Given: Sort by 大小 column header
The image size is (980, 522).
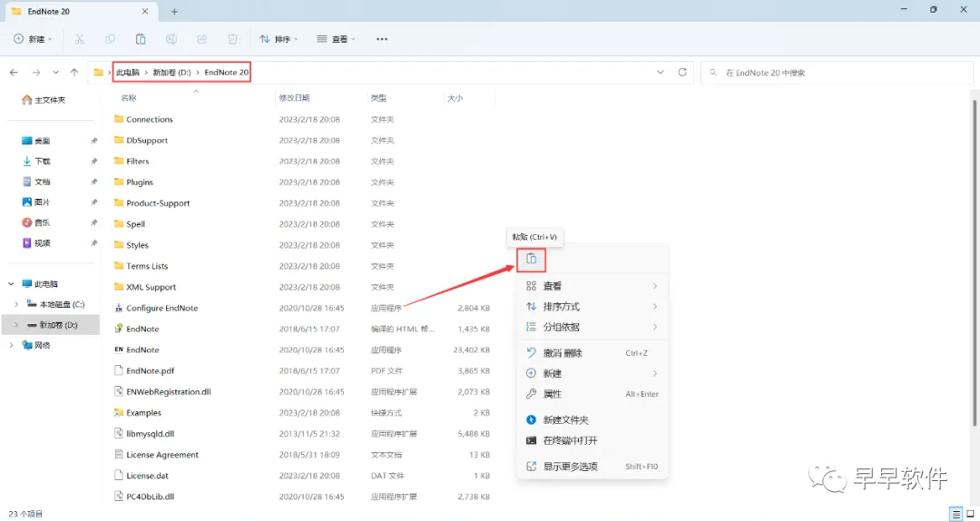Looking at the screenshot, I should tap(455, 98).
